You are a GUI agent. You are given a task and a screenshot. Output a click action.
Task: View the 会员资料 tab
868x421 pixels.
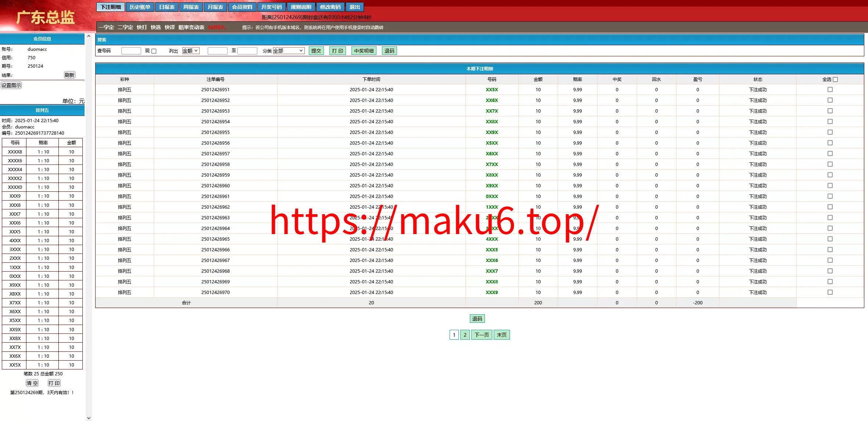point(242,7)
